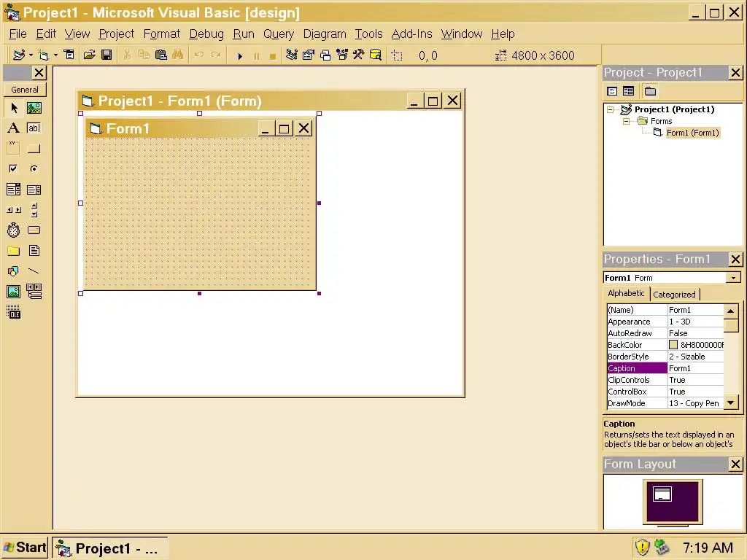Click View Object in Project panel
Screen dimensions: 747x560
628,91
